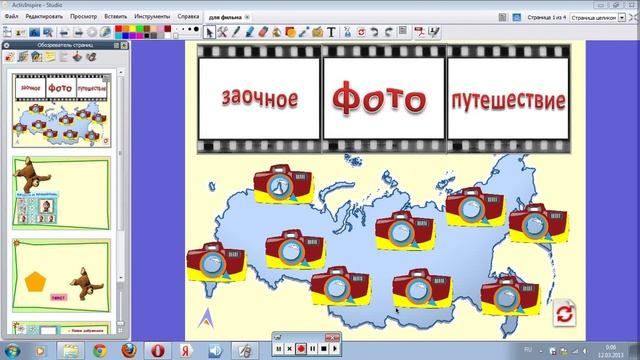Open Windows Start menu
The width and height of the screenshot is (640, 360).
click(x=12, y=351)
